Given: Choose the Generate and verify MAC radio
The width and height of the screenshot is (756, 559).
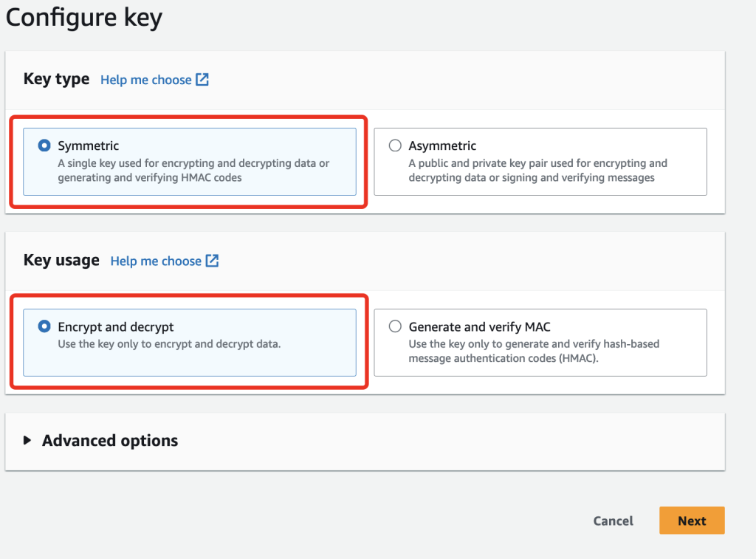Looking at the screenshot, I should (395, 326).
